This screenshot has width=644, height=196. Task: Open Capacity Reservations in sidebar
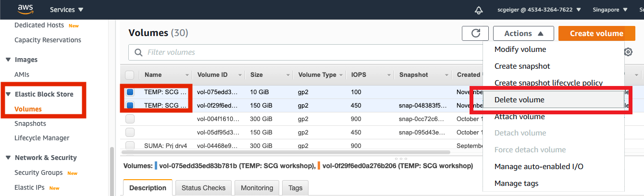(x=48, y=40)
